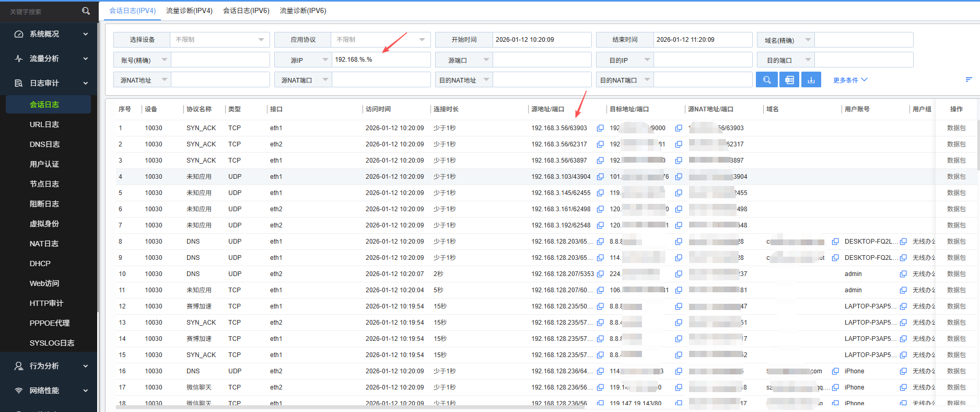Open the 选择设备 dropdown

pyautogui.click(x=219, y=40)
